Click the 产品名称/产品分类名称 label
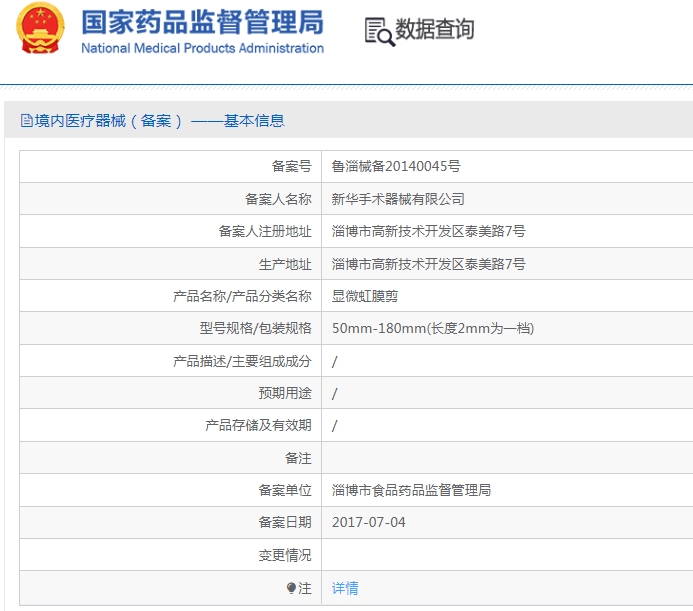Viewport: 693px width, 611px height. 242,296
